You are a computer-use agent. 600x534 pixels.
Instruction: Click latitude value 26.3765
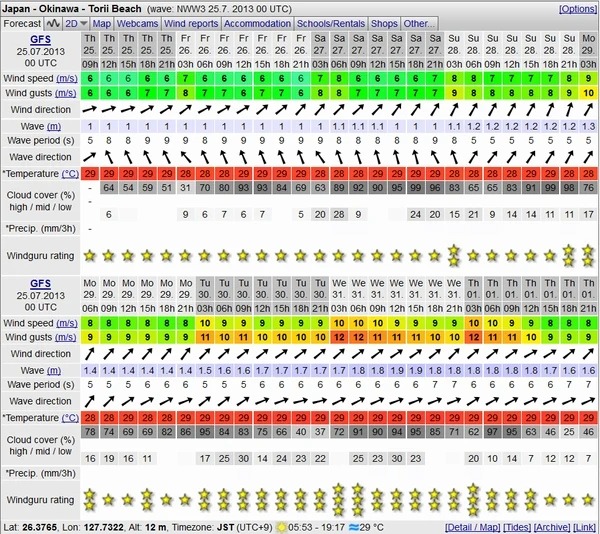click(x=38, y=527)
